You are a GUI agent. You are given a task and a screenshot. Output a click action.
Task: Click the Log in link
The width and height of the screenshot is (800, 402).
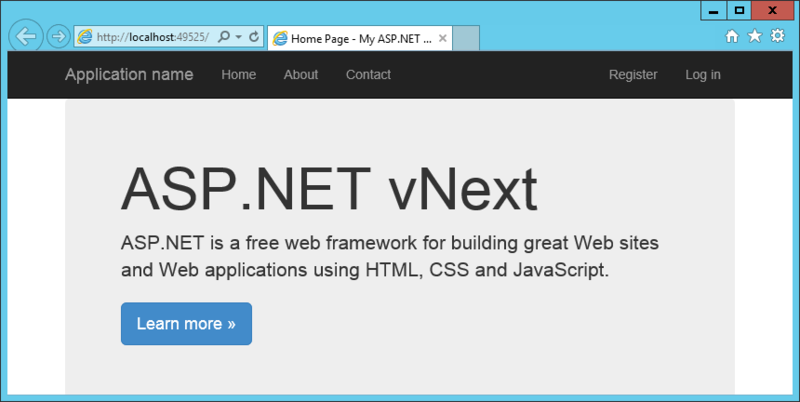(x=703, y=74)
